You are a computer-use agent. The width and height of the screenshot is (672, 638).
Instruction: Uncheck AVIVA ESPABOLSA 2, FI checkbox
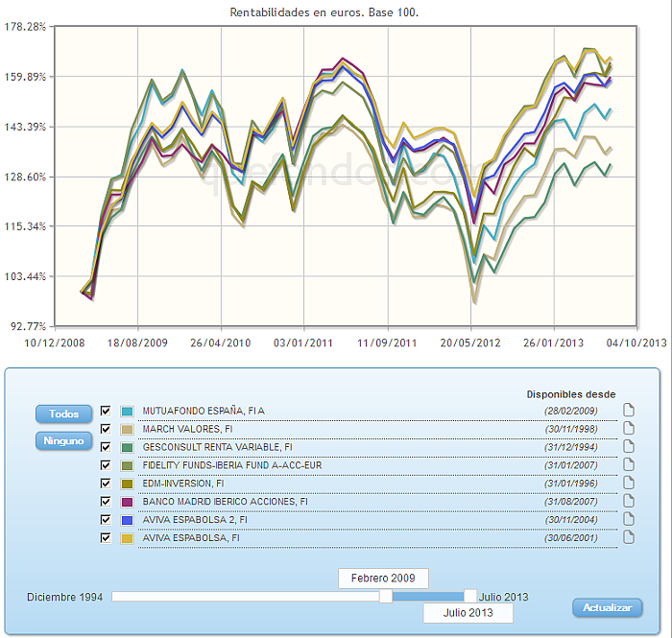[106, 520]
